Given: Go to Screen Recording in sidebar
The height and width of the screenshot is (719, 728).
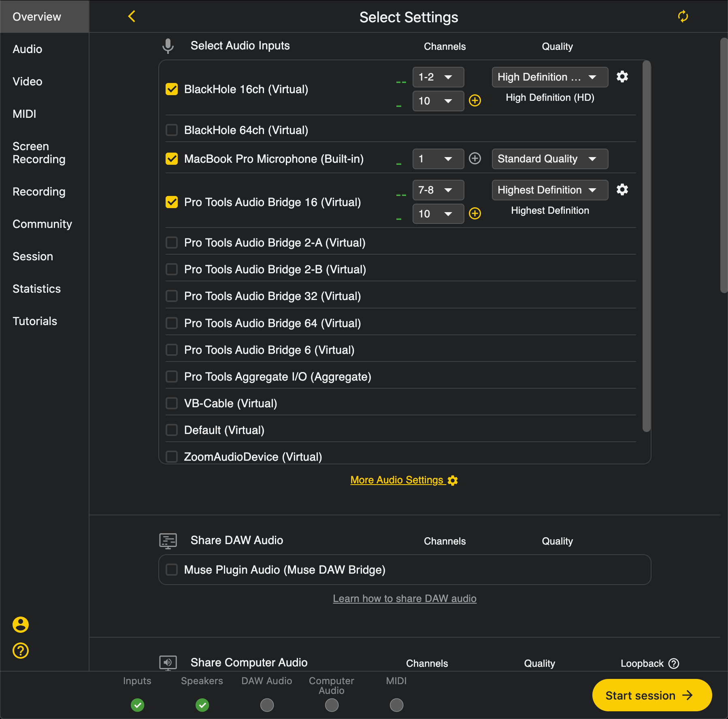Looking at the screenshot, I should (x=39, y=153).
